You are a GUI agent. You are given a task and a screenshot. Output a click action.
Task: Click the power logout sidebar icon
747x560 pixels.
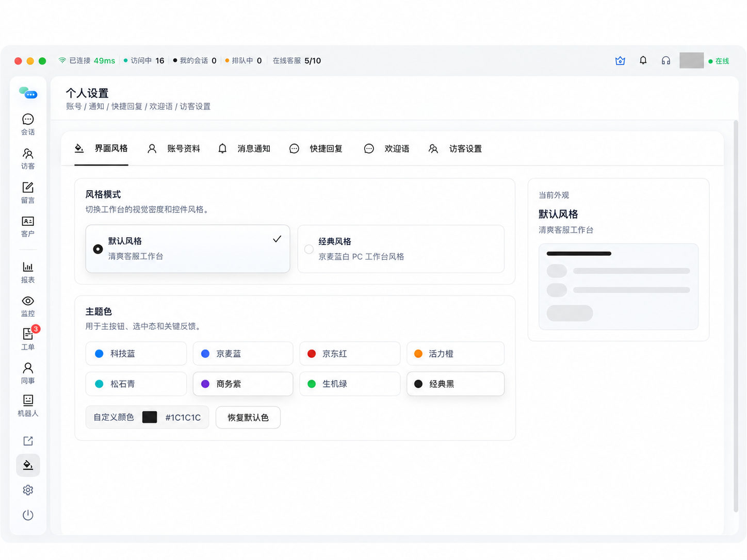click(x=28, y=515)
